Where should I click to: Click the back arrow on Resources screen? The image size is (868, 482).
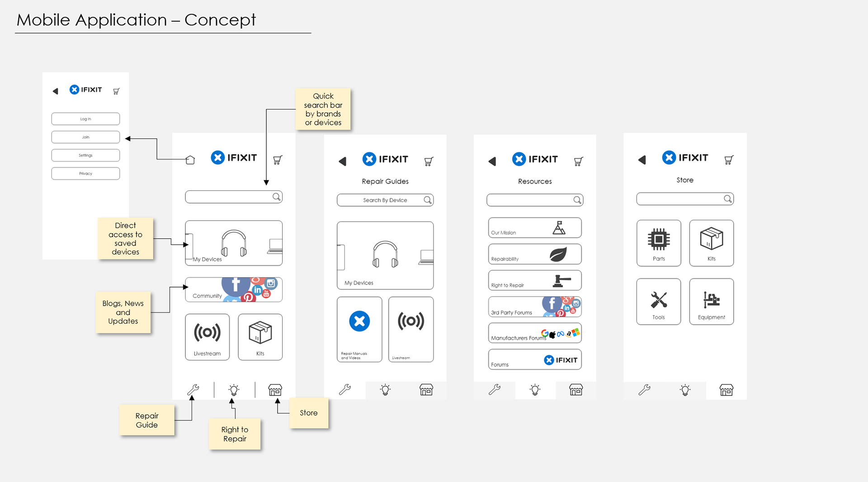[492, 161]
